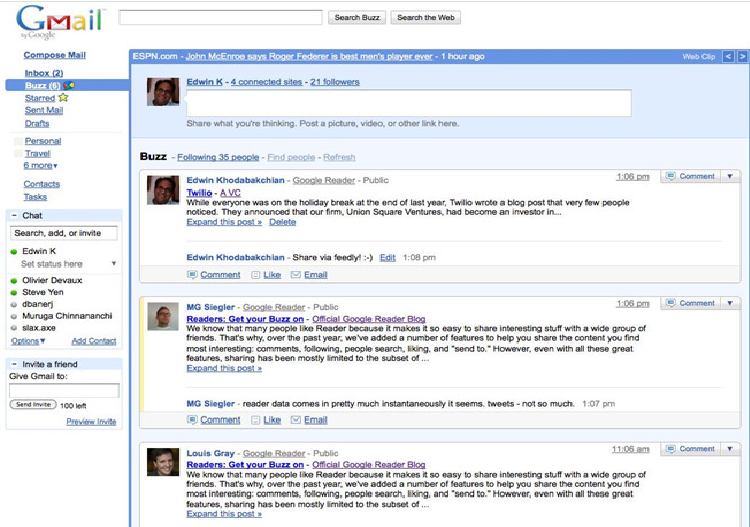Click 'Expand this post' on Louis Gray's post
The image size is (750, 527).
pos(224,514)
